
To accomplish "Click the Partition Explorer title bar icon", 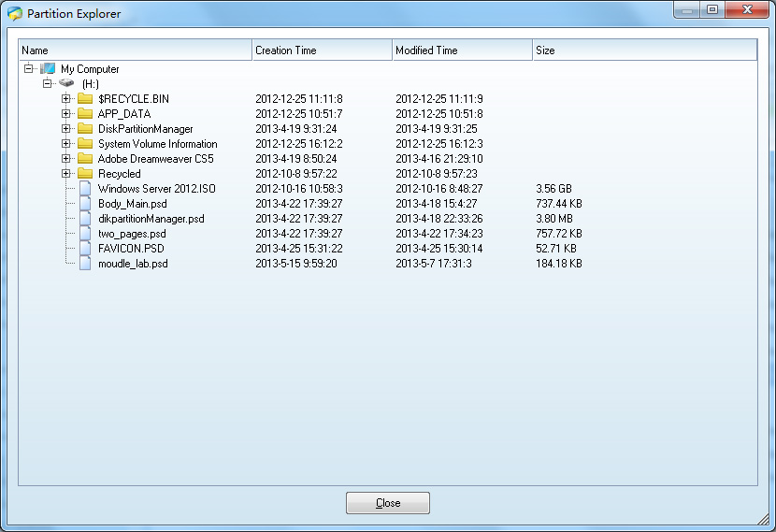I will pos(14,14).
